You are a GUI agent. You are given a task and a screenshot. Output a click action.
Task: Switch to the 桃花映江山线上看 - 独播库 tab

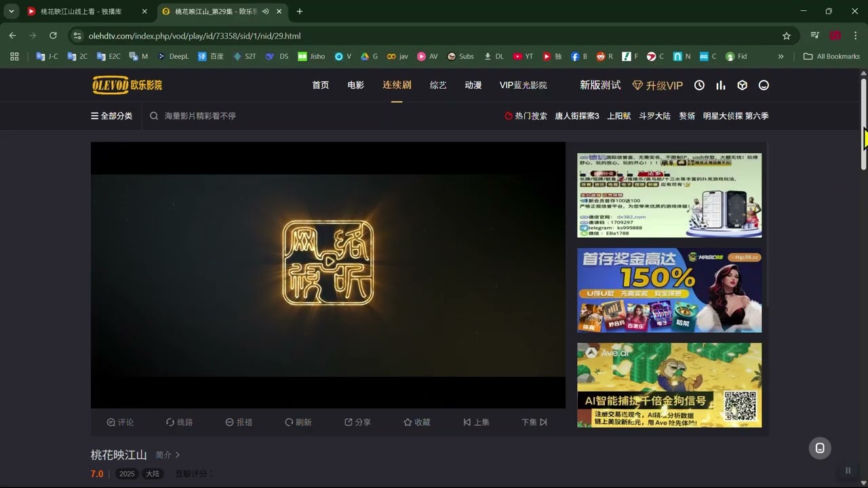87,12
